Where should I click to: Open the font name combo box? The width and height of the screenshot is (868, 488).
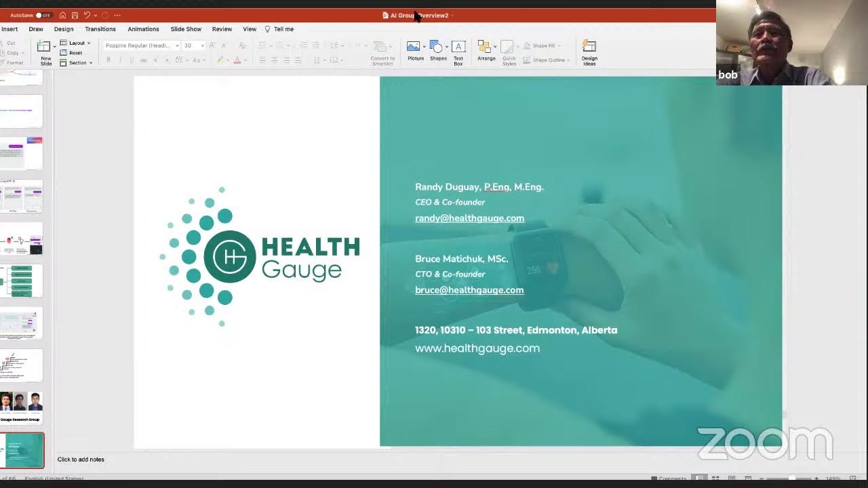point(142,45)
